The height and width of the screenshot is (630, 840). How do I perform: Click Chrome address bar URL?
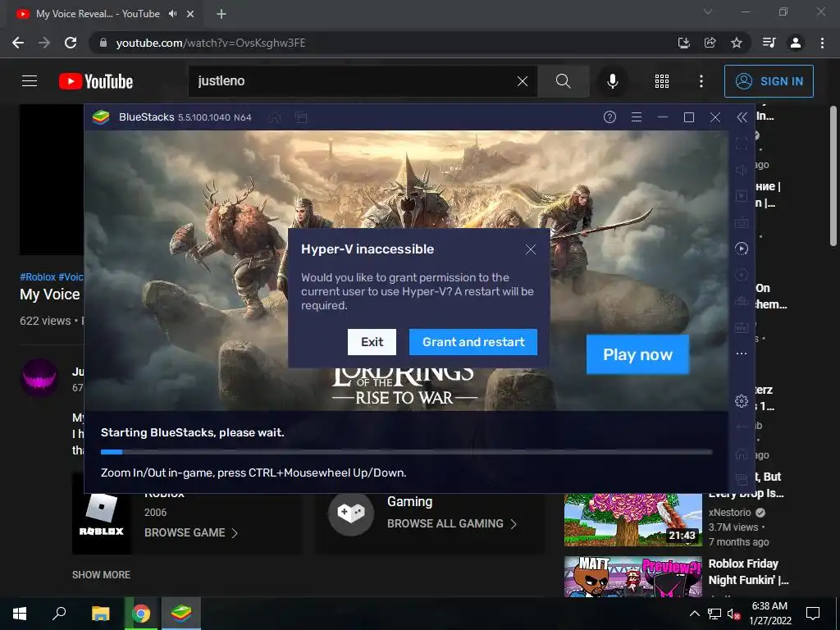(211, 43)
